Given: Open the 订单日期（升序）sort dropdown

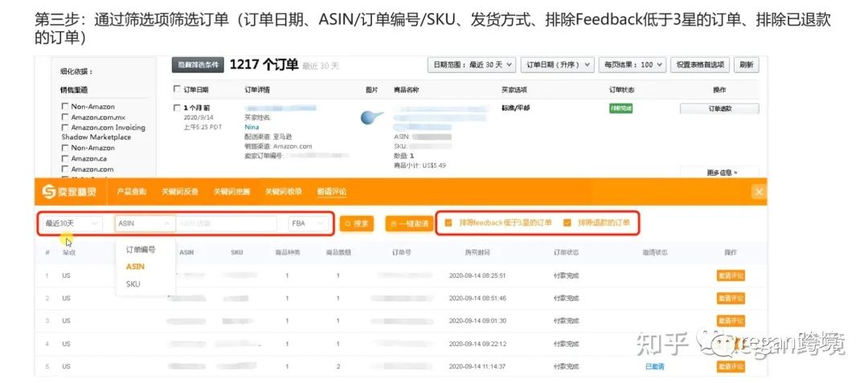Looking at the screenshot, I should tap(558, 65).
